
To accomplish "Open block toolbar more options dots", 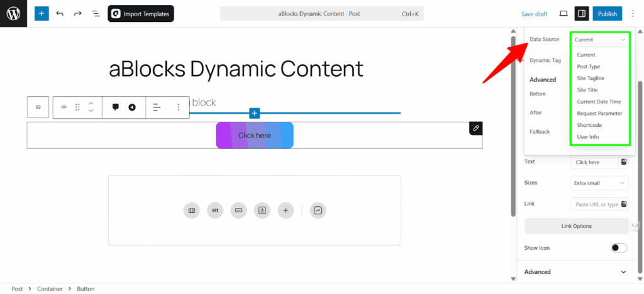I will pyautogui.click(x=178, y=107).
